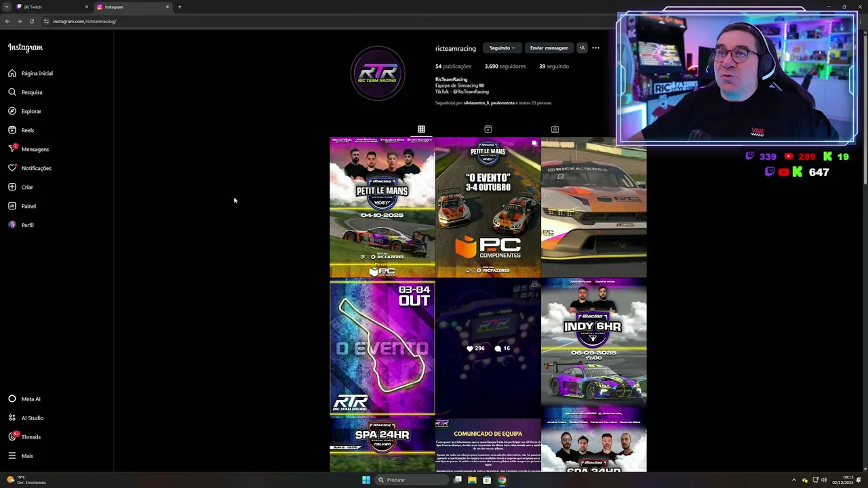Expand the browser tab search dropdown
Viewport: 868px width, 488px height.
point(7,7)
